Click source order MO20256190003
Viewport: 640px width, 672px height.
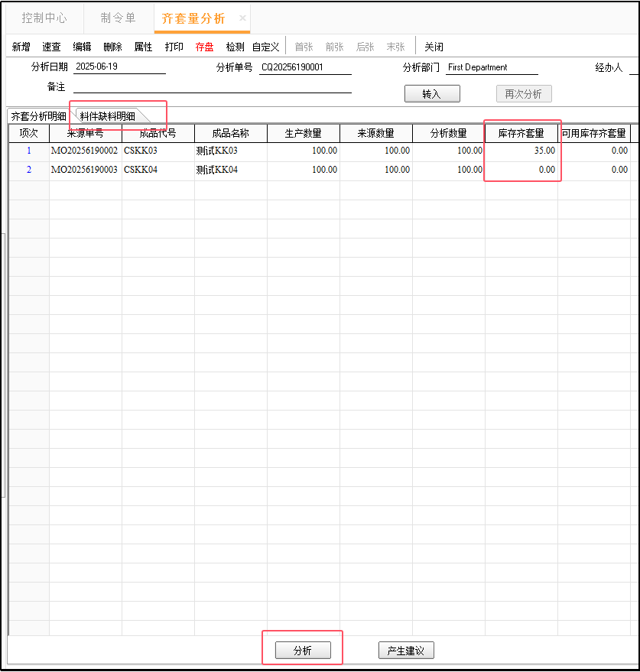coord(84,170)
